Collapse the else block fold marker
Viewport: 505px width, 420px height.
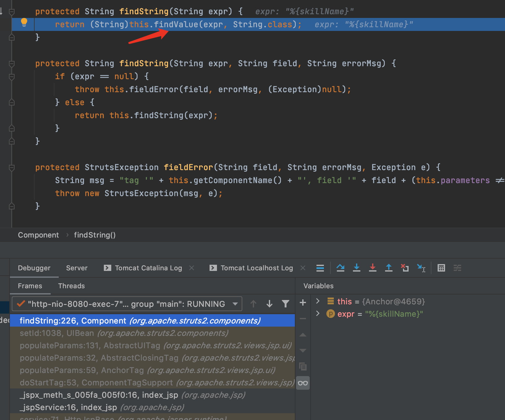[12, 102]
